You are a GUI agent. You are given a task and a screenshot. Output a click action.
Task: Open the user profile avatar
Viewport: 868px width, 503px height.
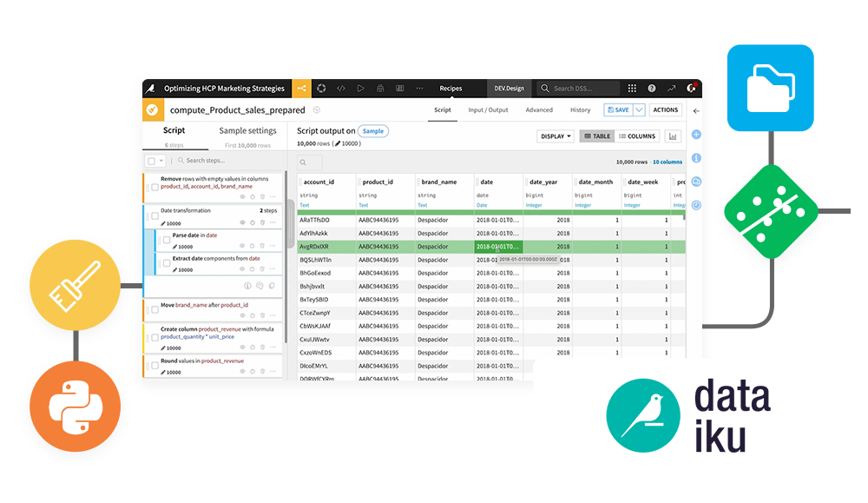click(x=692, y=89)
